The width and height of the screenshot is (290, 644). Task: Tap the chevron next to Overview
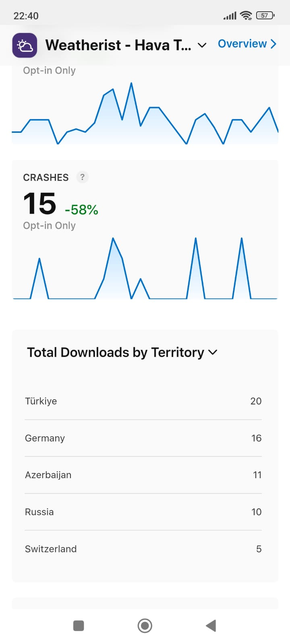(x=273, y=44)
